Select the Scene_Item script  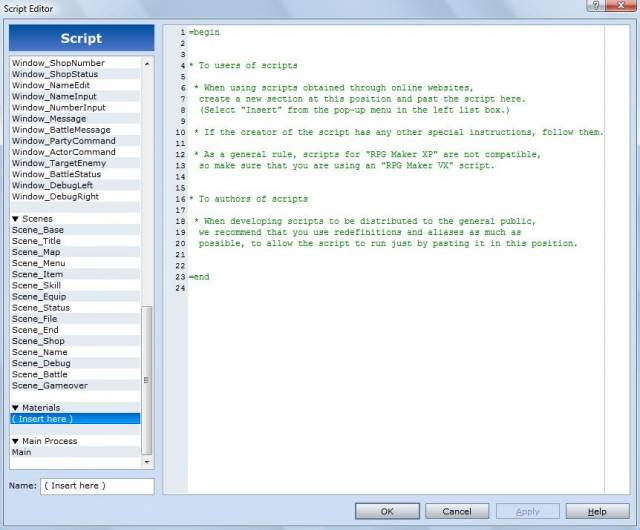tap(76, 274)
